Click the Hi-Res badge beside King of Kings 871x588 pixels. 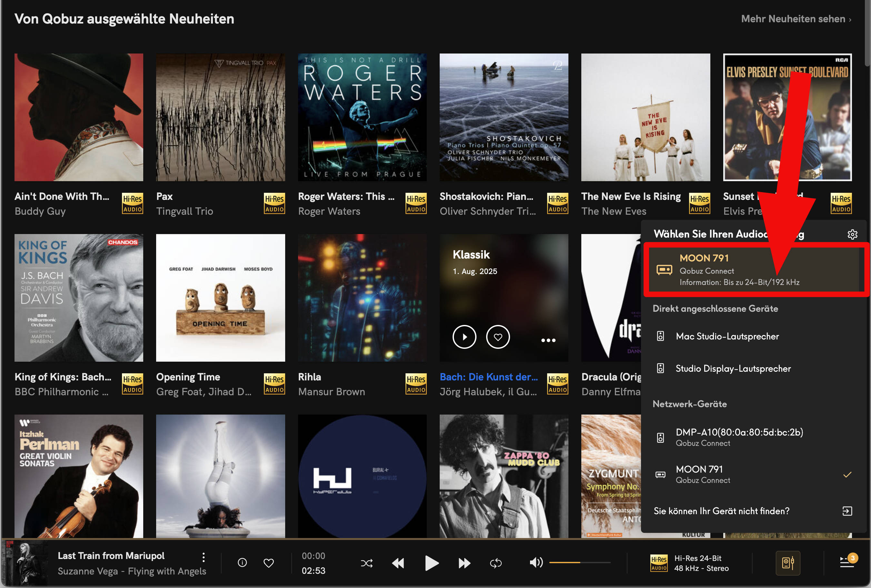click(132, 384)
